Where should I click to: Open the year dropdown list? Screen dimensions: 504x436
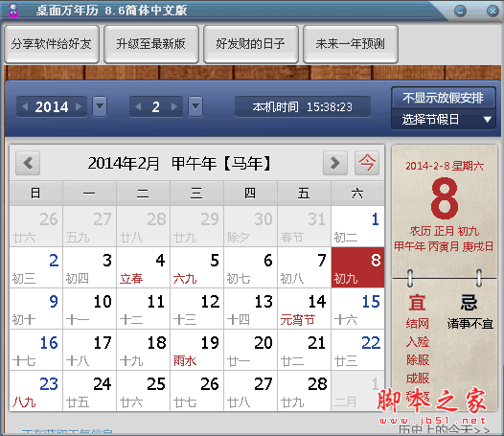100,106
